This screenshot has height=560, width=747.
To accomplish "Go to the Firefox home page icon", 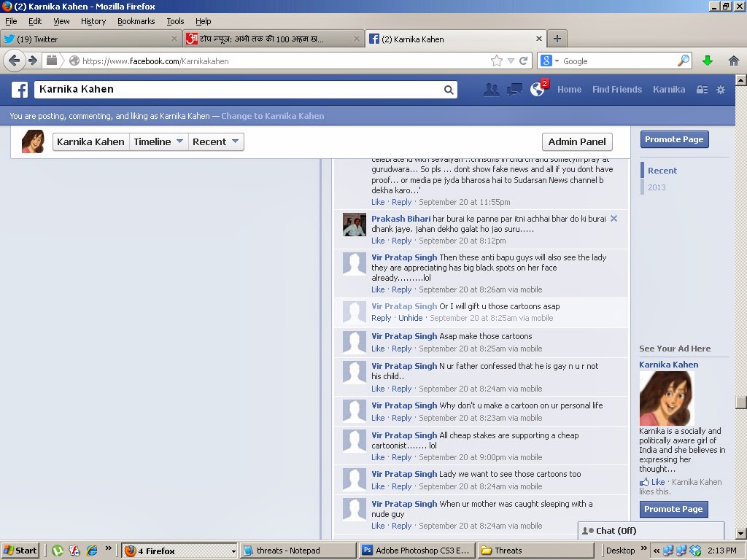I will 734,61.
